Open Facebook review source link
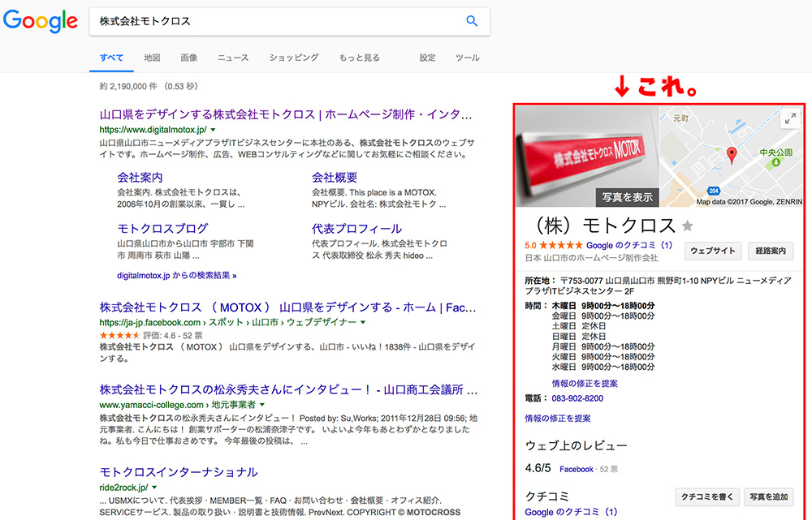The height and width of the screenshot is (520, 812). (x=577, y=469)
